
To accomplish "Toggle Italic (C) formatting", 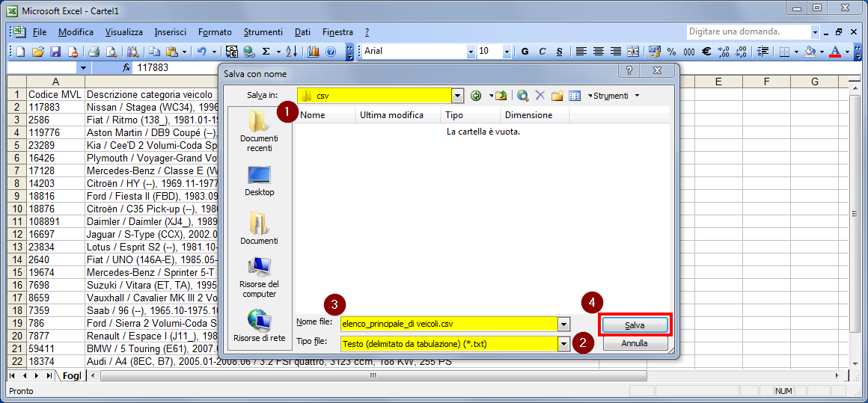I will 542,52.
